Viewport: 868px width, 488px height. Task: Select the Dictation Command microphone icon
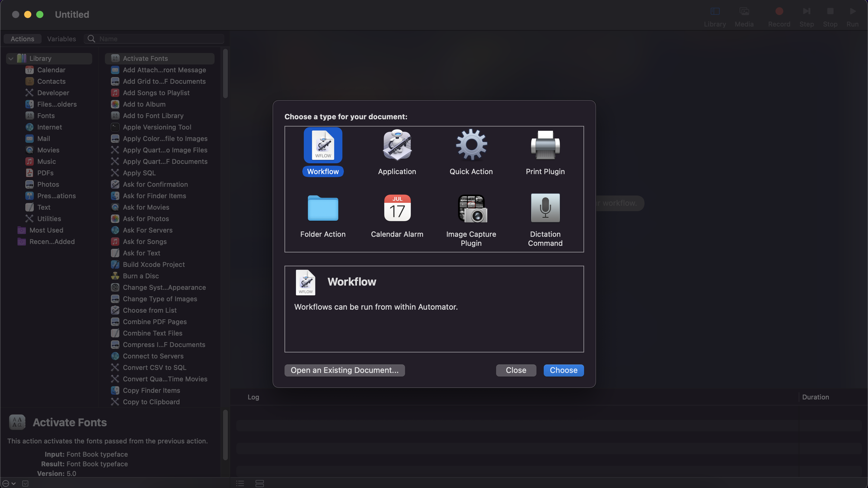coord(545,208)
